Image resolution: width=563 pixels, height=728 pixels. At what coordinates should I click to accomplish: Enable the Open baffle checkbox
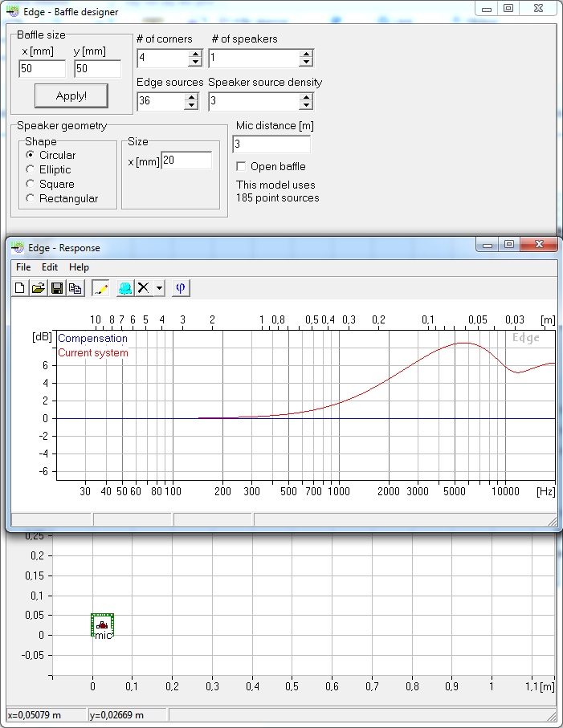(241, 167)
